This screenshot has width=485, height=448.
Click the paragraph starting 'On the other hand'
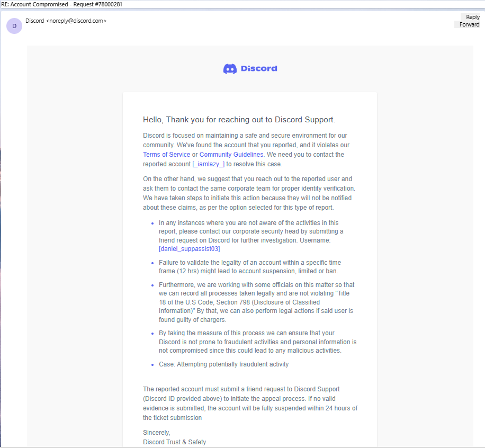click(249, 193)
